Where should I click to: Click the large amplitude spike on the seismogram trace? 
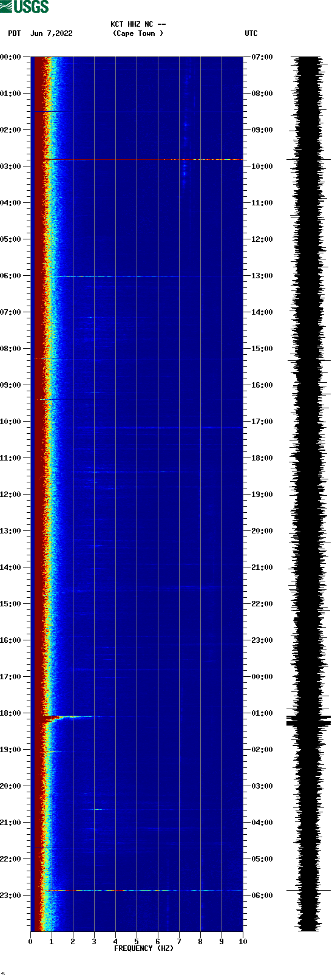[x=309, y=721]
